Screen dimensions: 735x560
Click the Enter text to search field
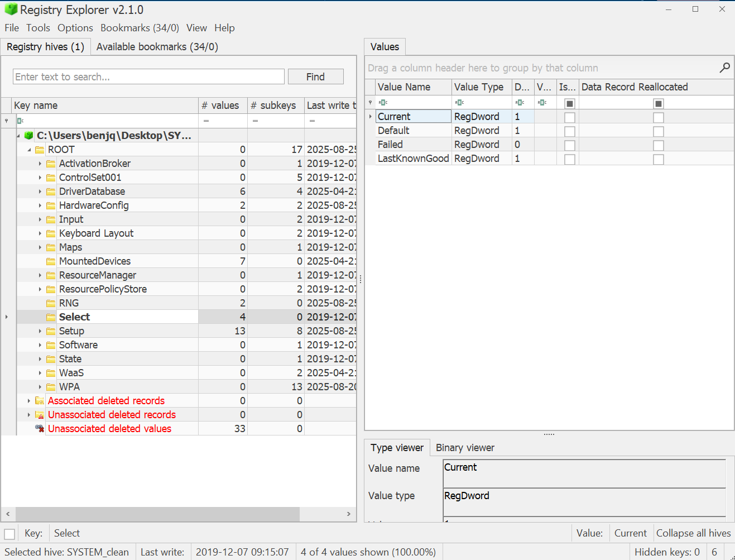tap(148, 77)
